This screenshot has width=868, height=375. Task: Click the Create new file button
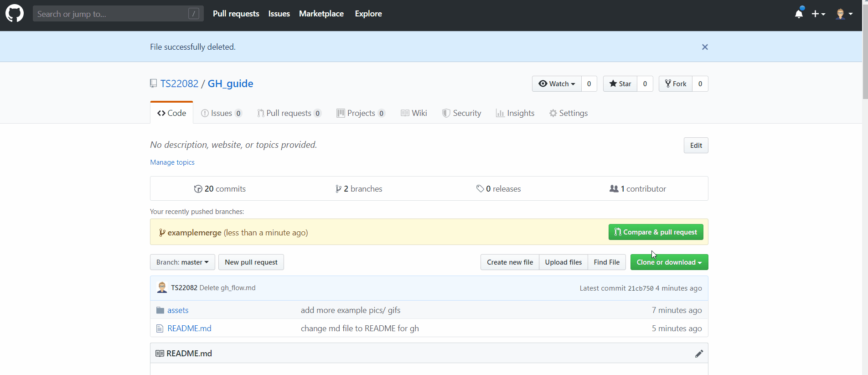click(x=510, y=262)
